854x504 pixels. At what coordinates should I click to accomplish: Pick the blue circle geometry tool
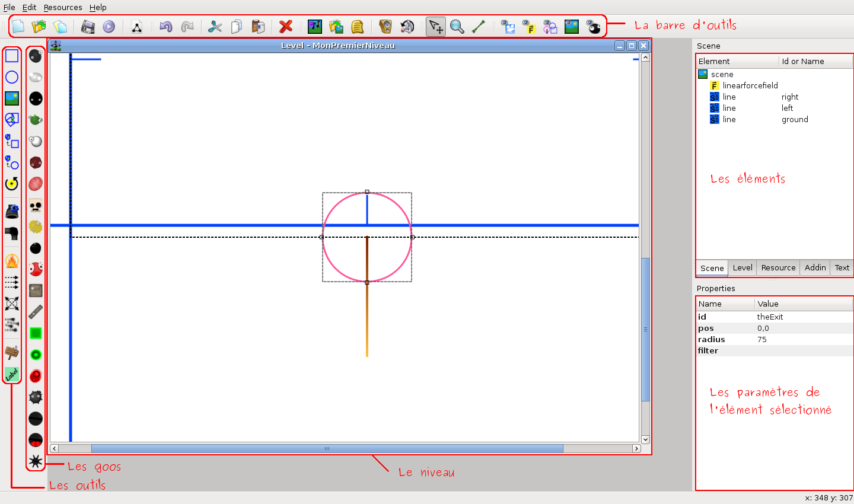click(12, 77)
